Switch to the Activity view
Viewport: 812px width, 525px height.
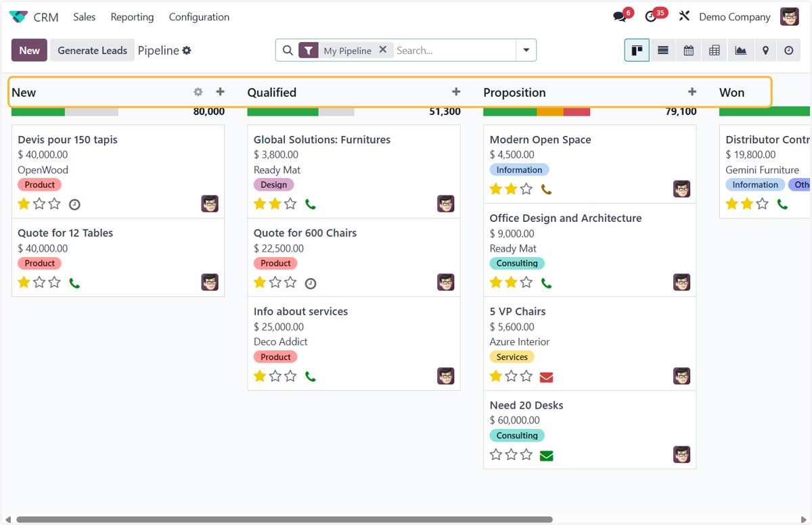[x=789, y=50]
